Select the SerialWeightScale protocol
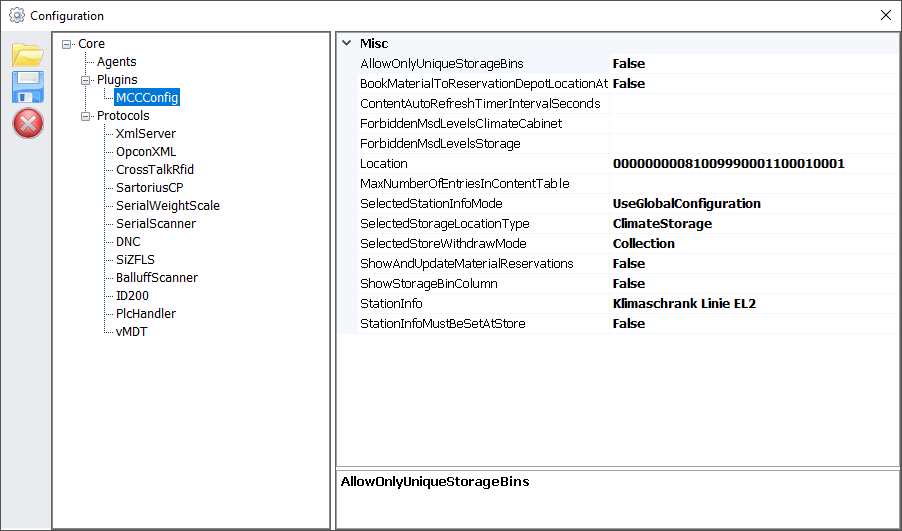Screen dimensions: 902x531 click(167, 206)
